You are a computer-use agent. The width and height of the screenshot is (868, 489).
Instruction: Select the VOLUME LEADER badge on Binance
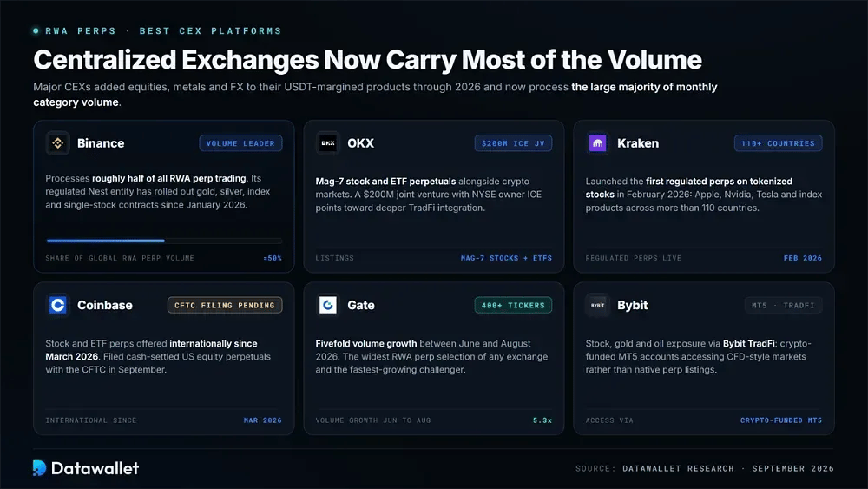click(x=240, y=143)
